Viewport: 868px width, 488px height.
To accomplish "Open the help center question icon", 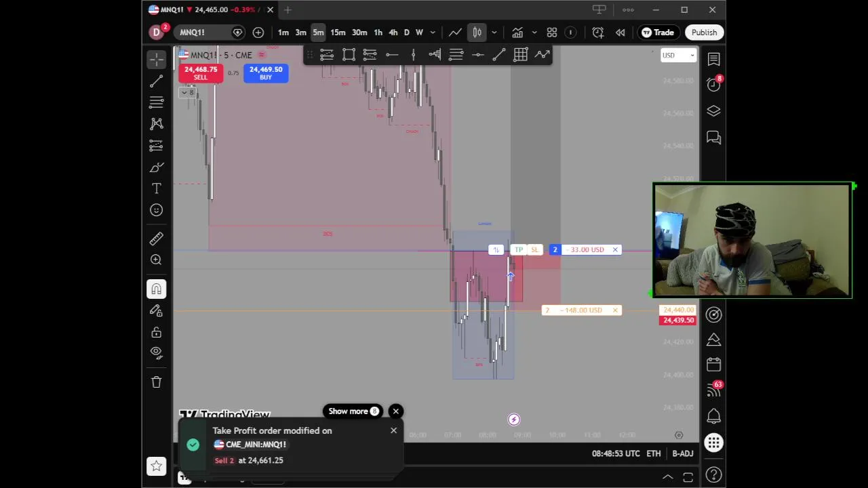I will 713,474.
